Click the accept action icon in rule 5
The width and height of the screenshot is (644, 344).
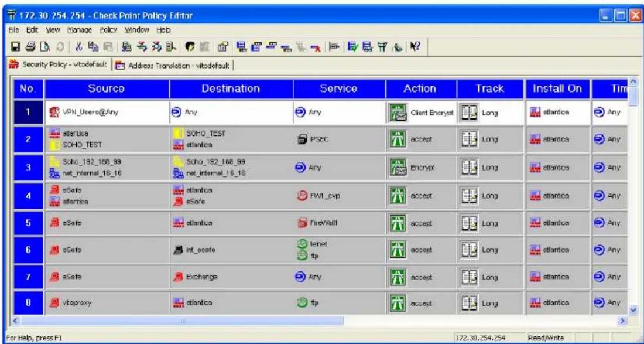click(x=397, y=224)
